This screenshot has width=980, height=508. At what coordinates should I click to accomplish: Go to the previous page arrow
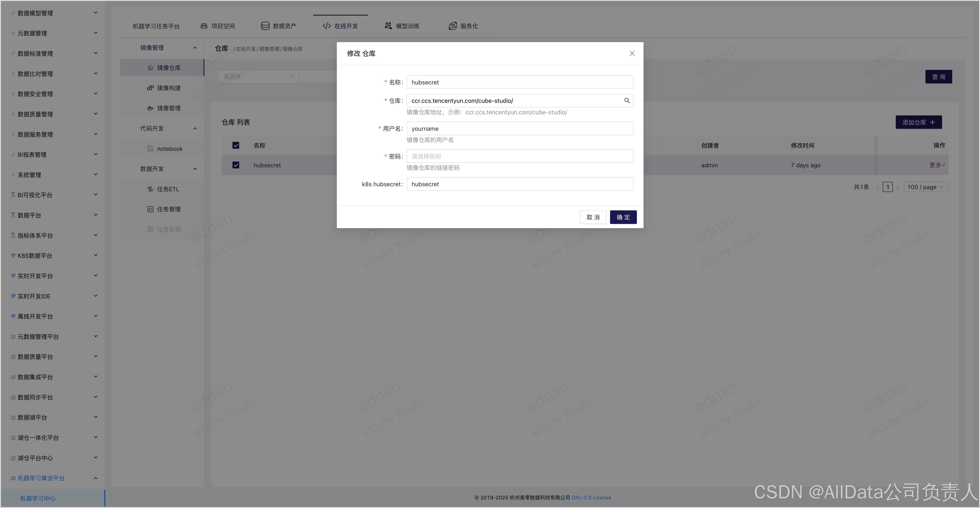pos(878,187)
